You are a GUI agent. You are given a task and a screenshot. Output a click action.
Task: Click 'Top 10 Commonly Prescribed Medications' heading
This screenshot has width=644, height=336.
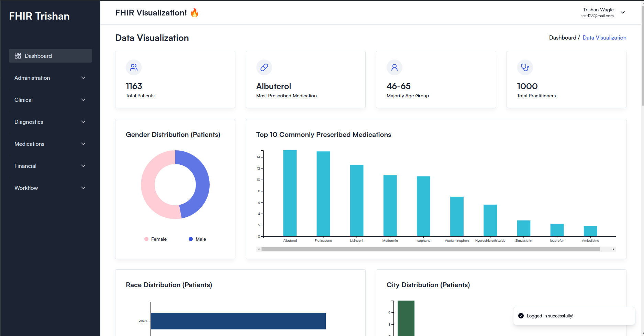pos(324,134)
